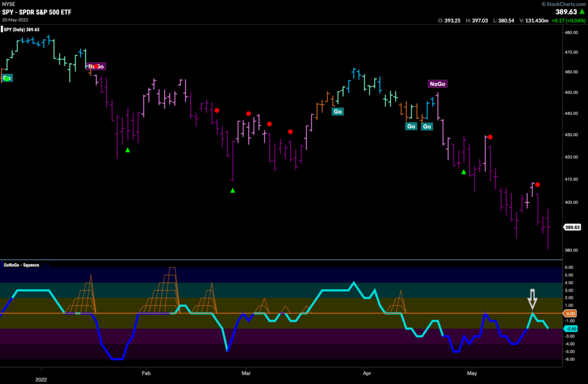The height and width of the screenshot is (384, 588).
Task: Click the 389.63 current price tag on axis
Action: (572, 227)
